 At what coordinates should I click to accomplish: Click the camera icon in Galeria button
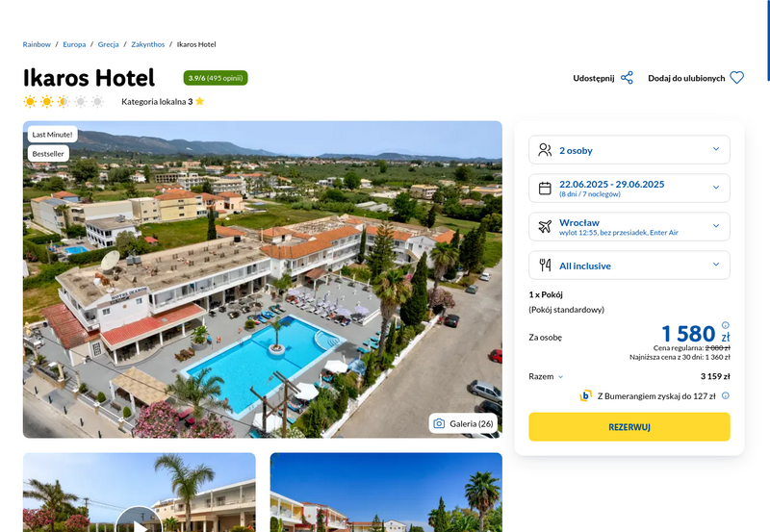coord(439,423)
